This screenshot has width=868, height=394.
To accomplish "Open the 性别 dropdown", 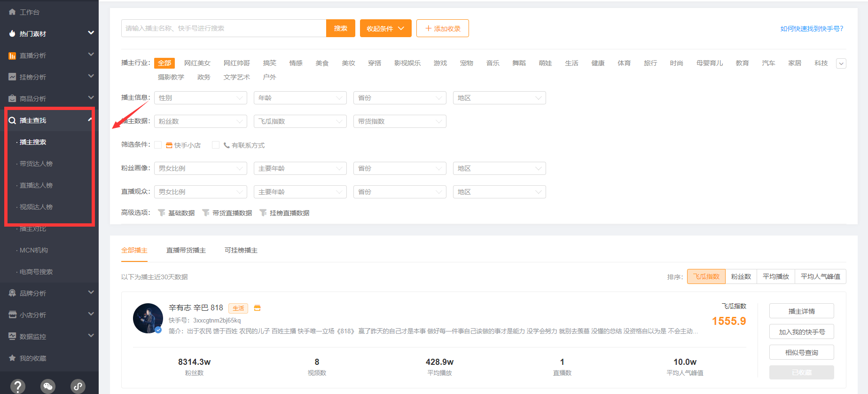I will point(201,98).
